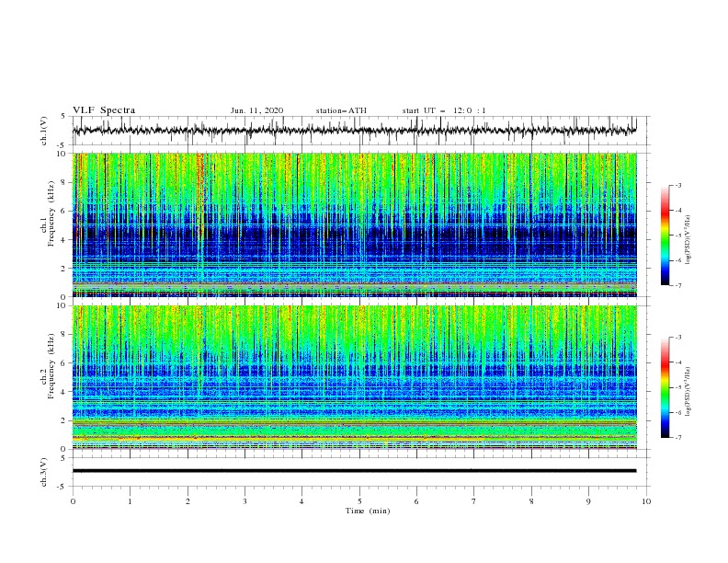The width and height of the screenshot is (728, 563).
Task: Click the "-3" value on ch.1 colorbar
Action: [677, 185]
